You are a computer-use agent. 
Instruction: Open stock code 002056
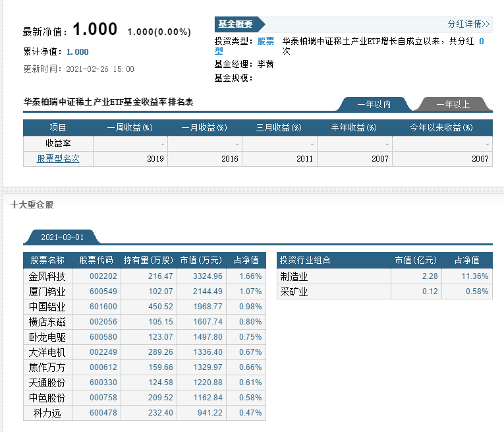point(103,321)
